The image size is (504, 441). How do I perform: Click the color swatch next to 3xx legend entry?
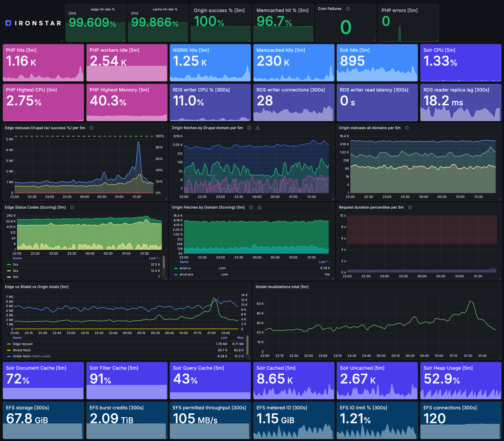[x=9, y=271]
